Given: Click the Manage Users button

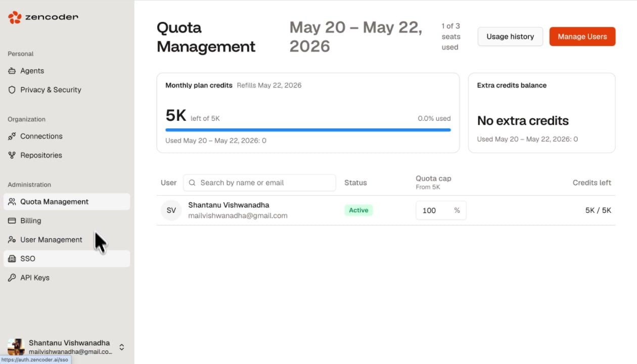Looking at the screenshot, I should click(x=582, y=36).
